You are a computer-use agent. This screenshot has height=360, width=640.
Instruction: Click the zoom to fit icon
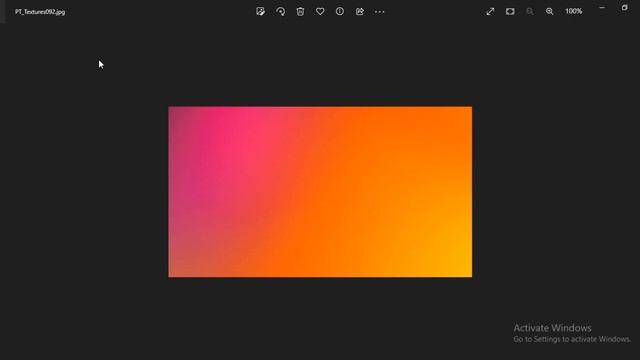(x=510, y=11)
